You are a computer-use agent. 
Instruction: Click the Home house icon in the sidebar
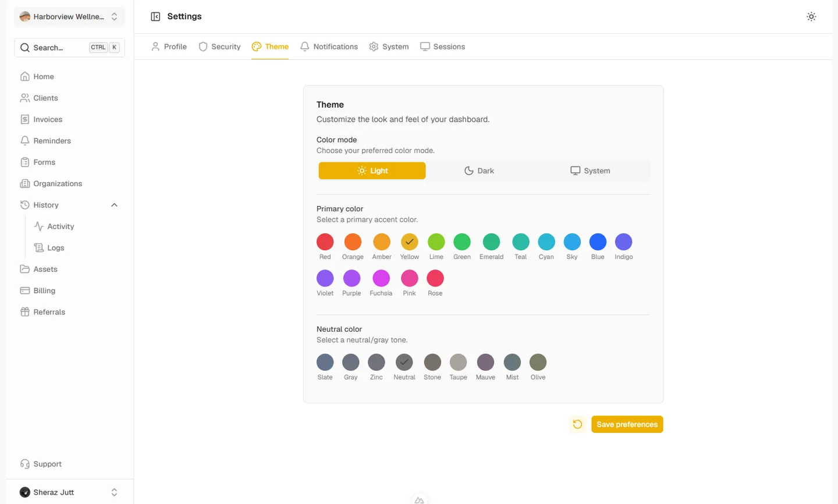25,76
